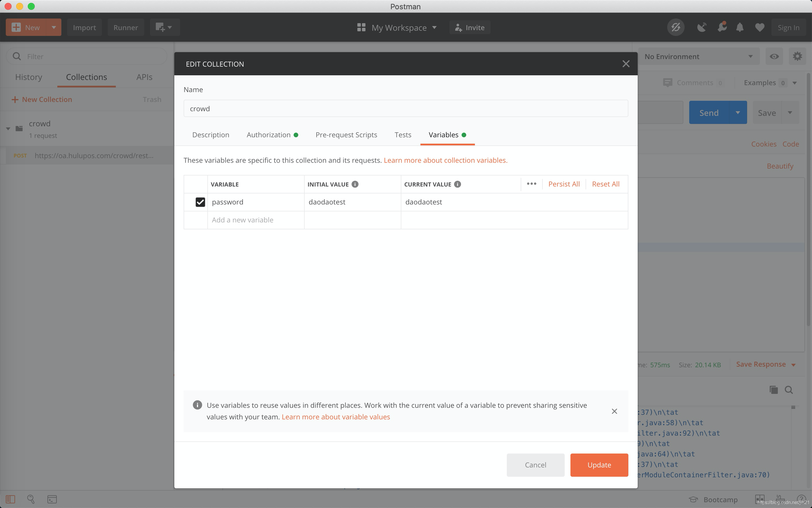This screenshot has height=508, width=812.
Task: Click Reset All
Action: point(606,184)
